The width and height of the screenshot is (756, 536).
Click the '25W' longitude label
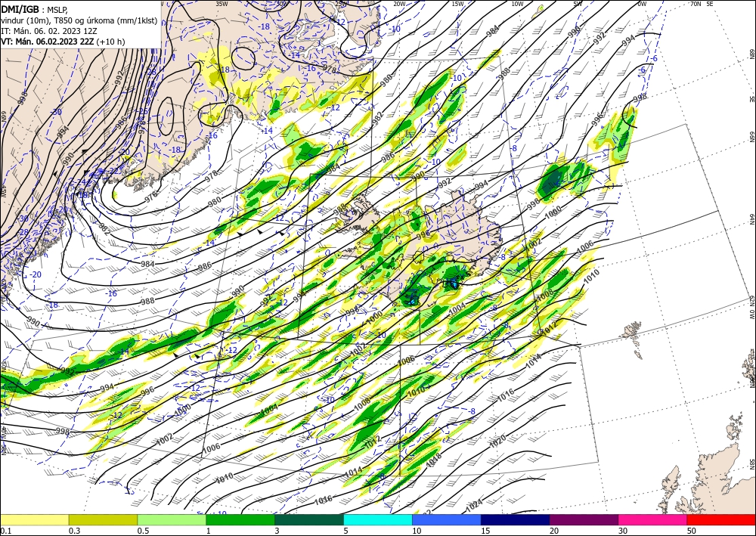point(340,3)
